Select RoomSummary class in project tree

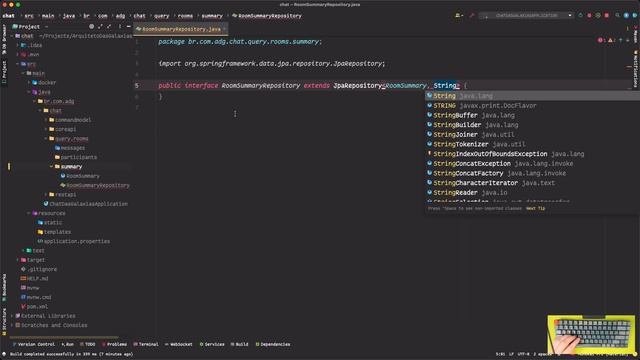tap(80, 176)
